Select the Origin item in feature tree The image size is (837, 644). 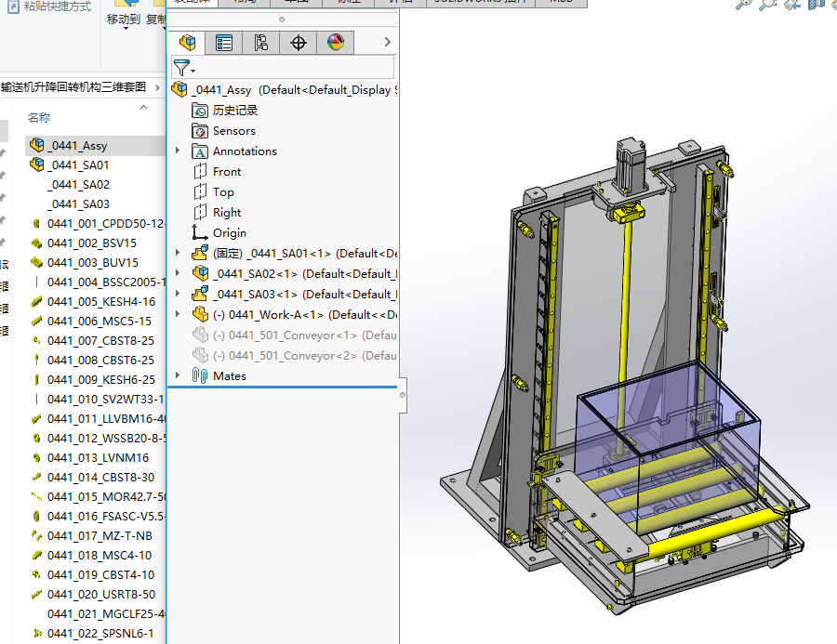click(229, 233)
